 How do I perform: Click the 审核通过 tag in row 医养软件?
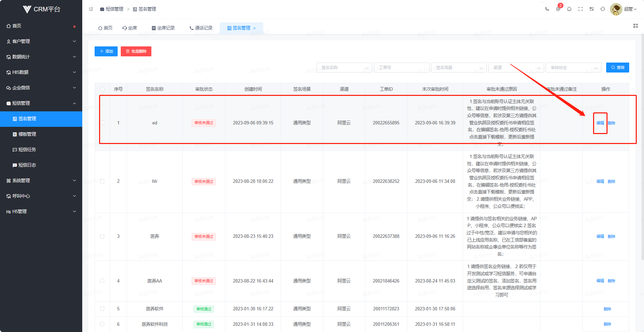tap(204, 309)
